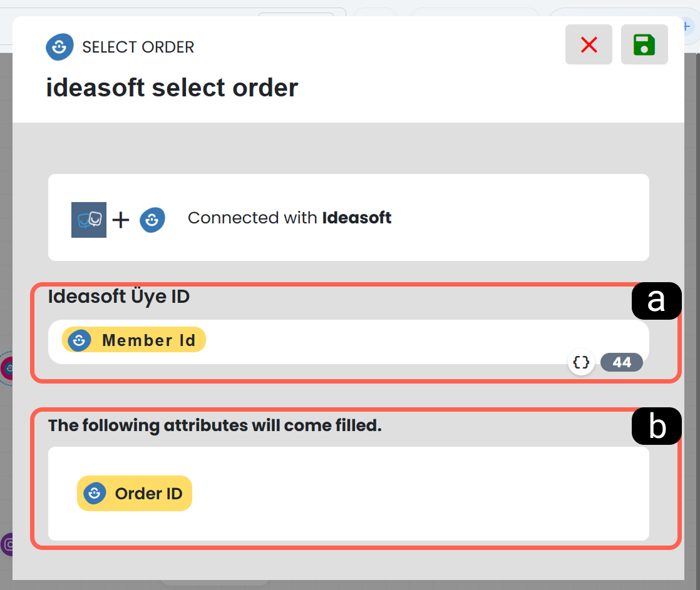The height and width of the screenshot is (590, 700).
Task: Click the 44 character counter badge
Action: (x=622, y=362)
